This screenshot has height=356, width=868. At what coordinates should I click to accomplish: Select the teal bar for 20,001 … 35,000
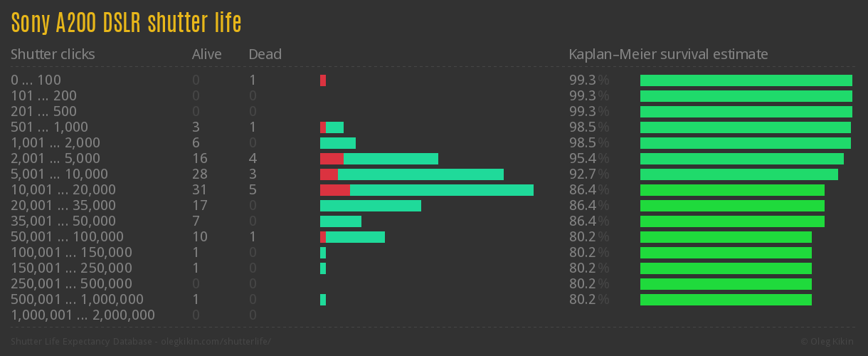370,206
